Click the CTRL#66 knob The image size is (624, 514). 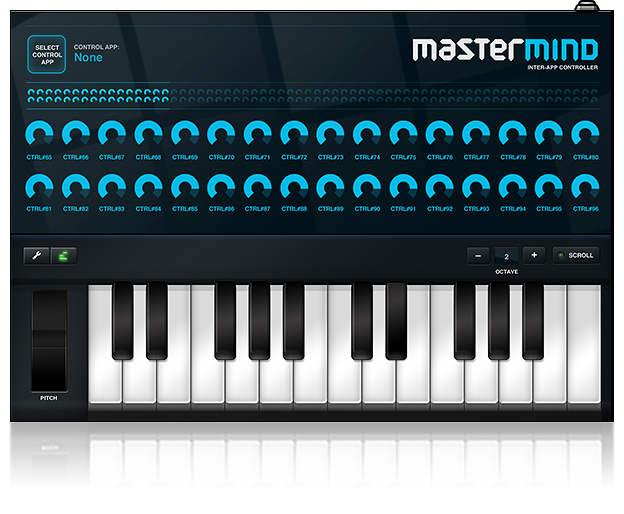point(76,133)
